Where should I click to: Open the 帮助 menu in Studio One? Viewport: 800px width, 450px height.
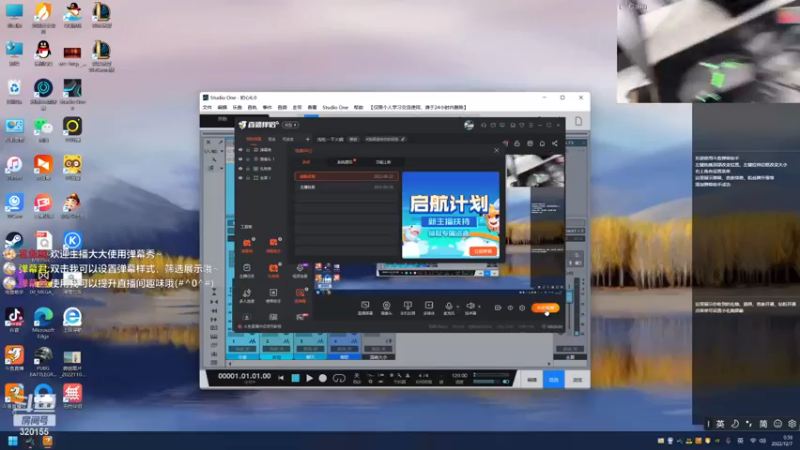point(359,108)
